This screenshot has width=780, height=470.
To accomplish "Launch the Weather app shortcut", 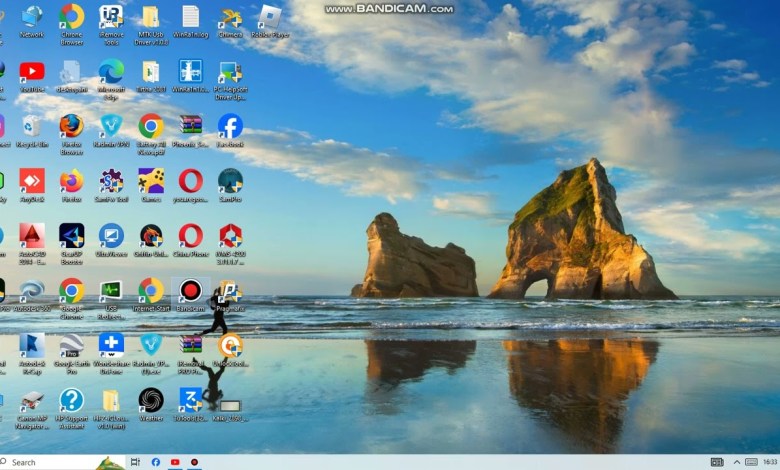I will (151, 401).
